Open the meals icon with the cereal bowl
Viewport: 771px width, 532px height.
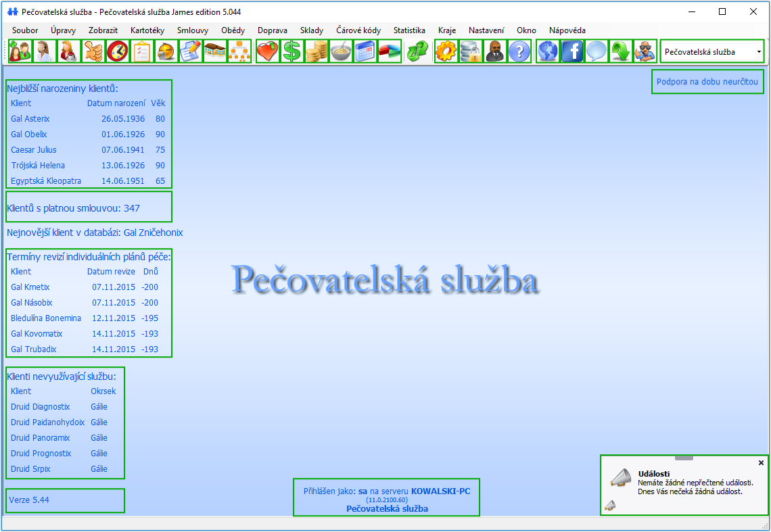pyautogui.click(x=340, y=51)
